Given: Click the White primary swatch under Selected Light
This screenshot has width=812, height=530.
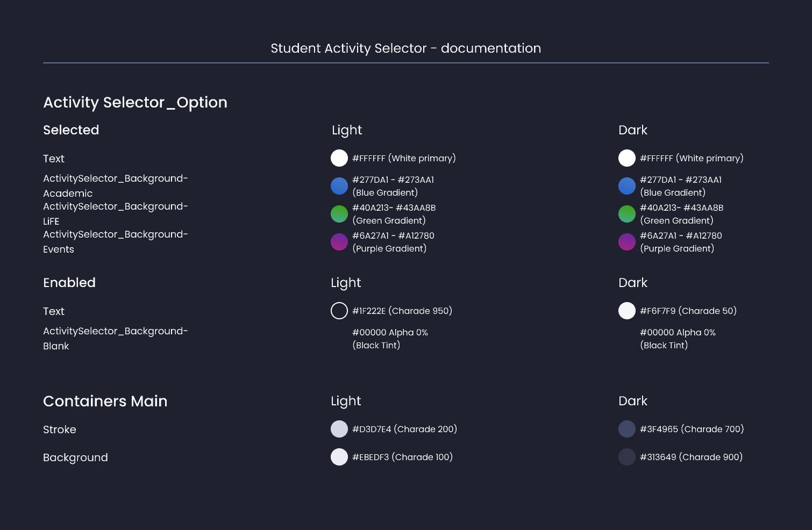Looking at the screenshot, I should 339,157.
